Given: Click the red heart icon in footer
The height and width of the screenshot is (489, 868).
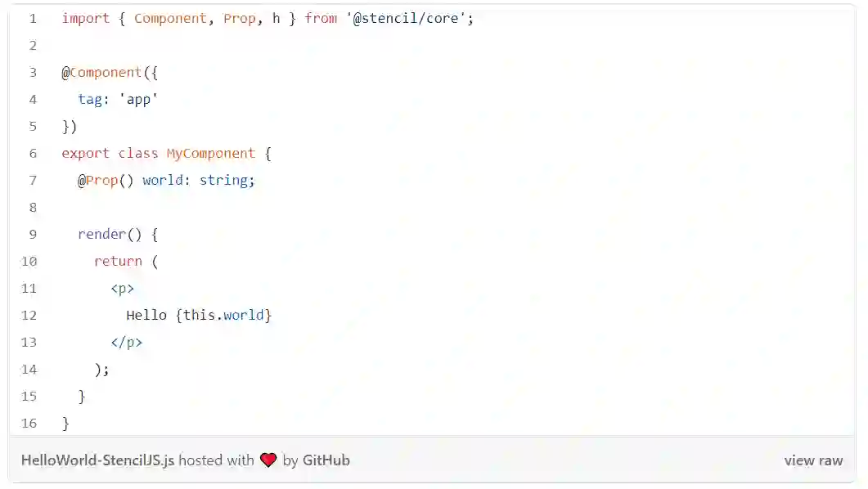Looking at the screenshot, I should pos(268,460).
